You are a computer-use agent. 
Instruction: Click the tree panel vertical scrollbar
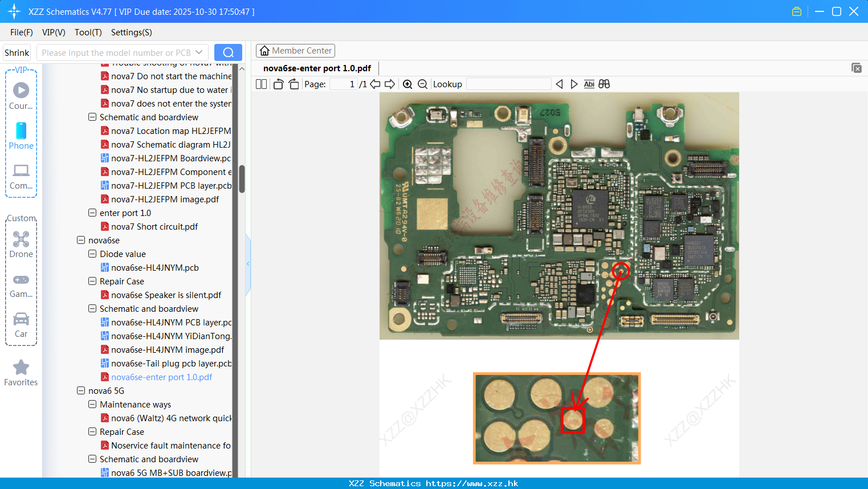click(x=242, y=179)
